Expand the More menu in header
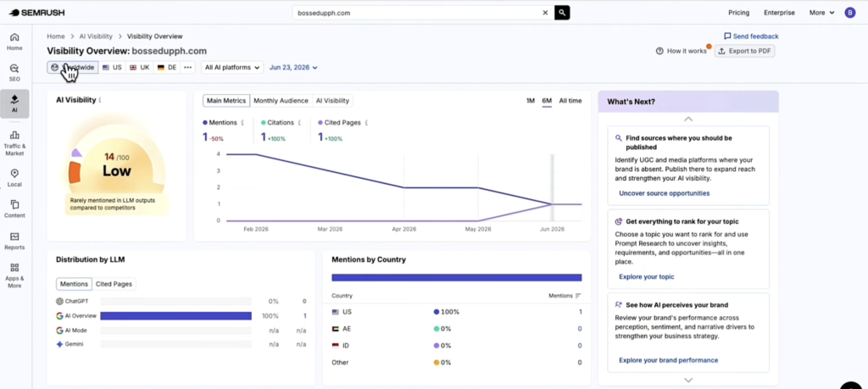 click(821, 12)
